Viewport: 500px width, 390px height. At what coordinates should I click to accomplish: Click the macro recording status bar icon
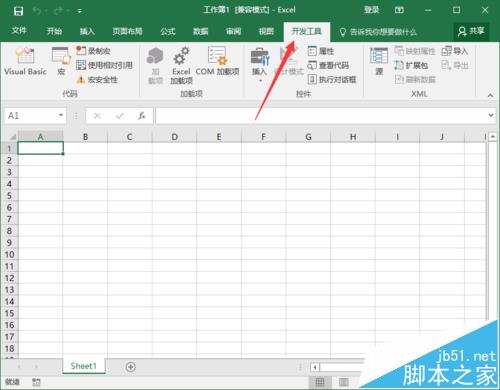[36, 382]
